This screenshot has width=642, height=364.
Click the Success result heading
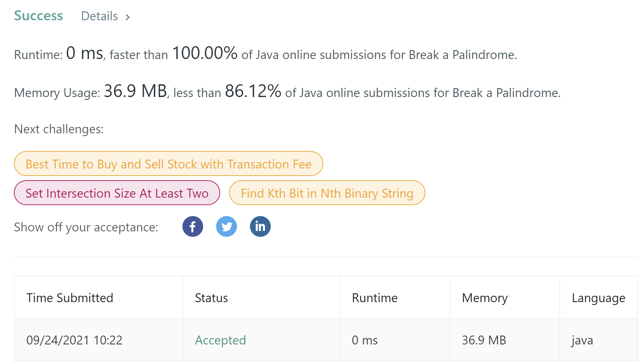click(x=38, y=16)
